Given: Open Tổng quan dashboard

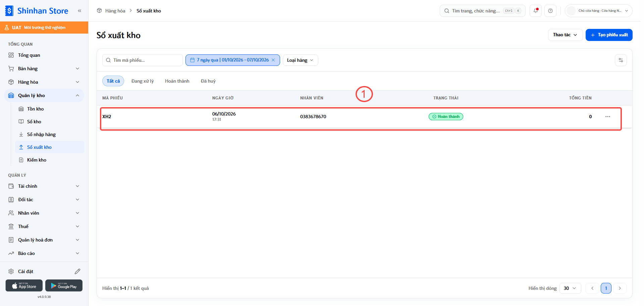Looking at the screenshot, I should click(44, 55).
